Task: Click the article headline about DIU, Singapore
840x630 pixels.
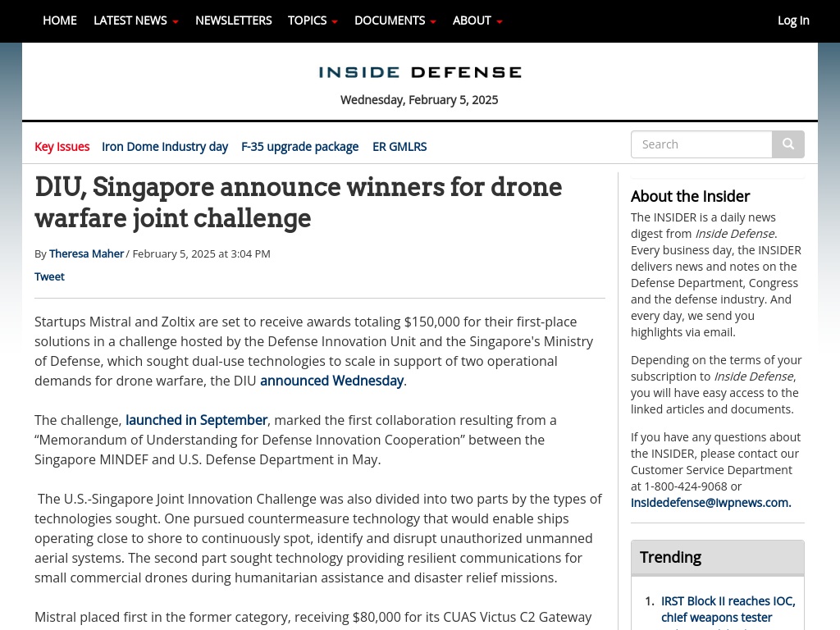Action: coord(299,202)
